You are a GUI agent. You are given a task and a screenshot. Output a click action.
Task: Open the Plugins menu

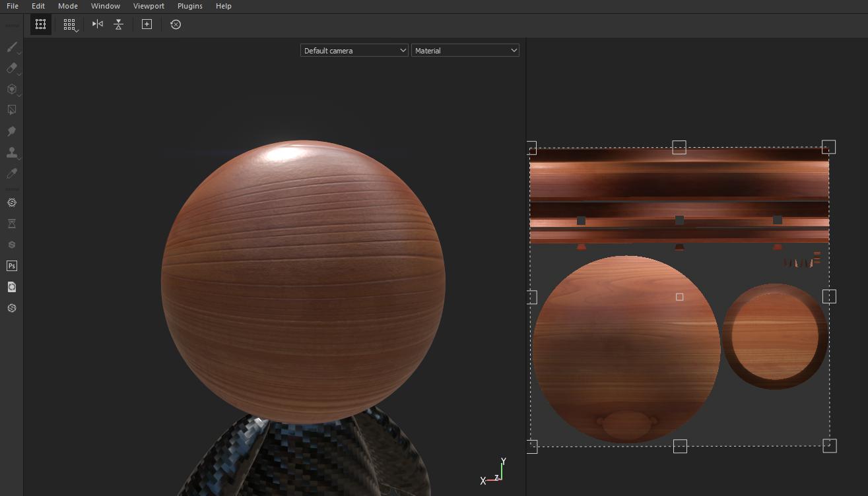190,6
